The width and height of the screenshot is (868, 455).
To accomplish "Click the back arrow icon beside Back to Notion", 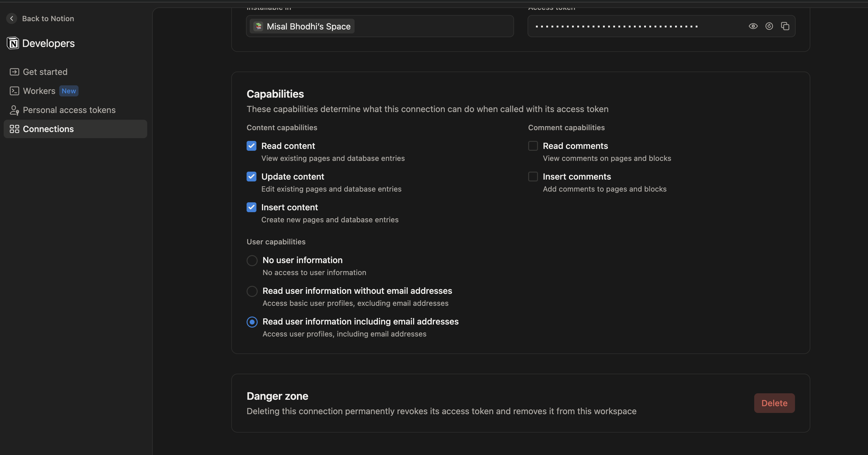I will pyautogui.click(x=12, y=18).
